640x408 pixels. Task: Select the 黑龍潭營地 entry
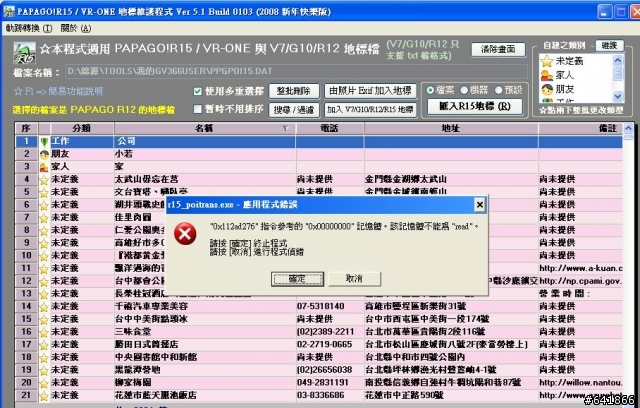[x=138, y=370]
